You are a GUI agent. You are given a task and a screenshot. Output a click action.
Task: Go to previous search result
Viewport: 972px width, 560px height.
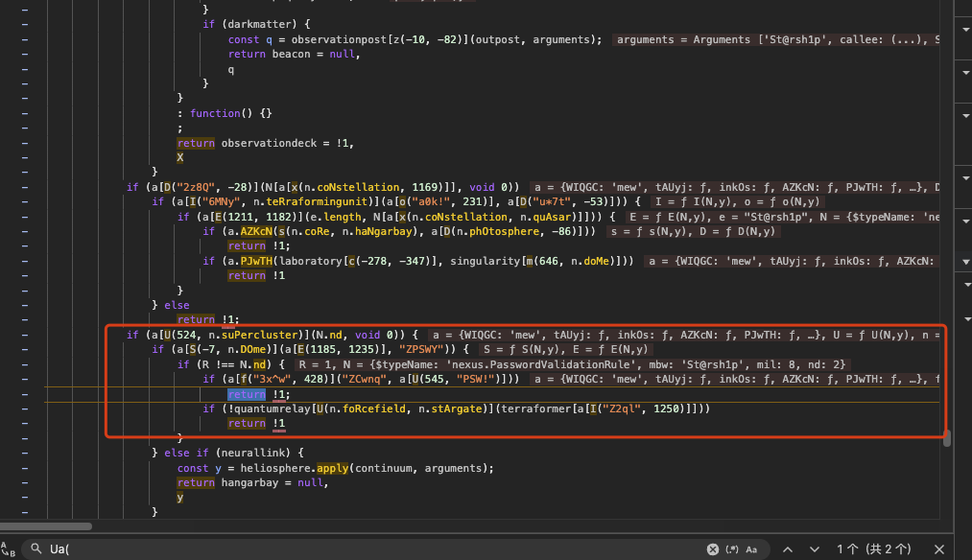click(x=788, y=549)
